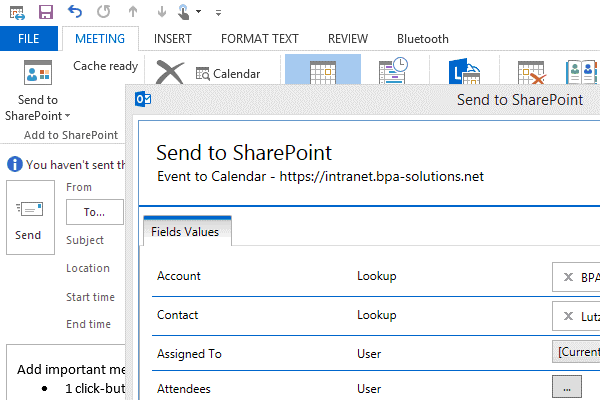Open the REVIEW tab

(348, 39)
